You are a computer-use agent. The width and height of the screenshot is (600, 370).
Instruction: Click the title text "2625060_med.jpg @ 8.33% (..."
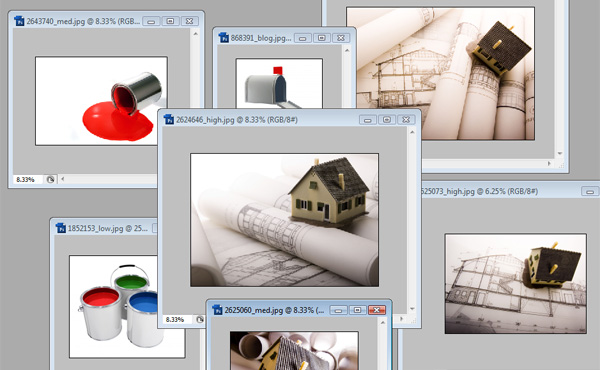[x=274, y=310]
